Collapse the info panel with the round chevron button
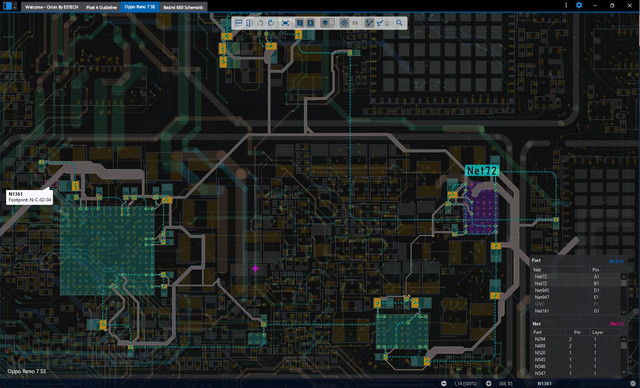This screenshot has width=640, height=388. click(632, 384)
